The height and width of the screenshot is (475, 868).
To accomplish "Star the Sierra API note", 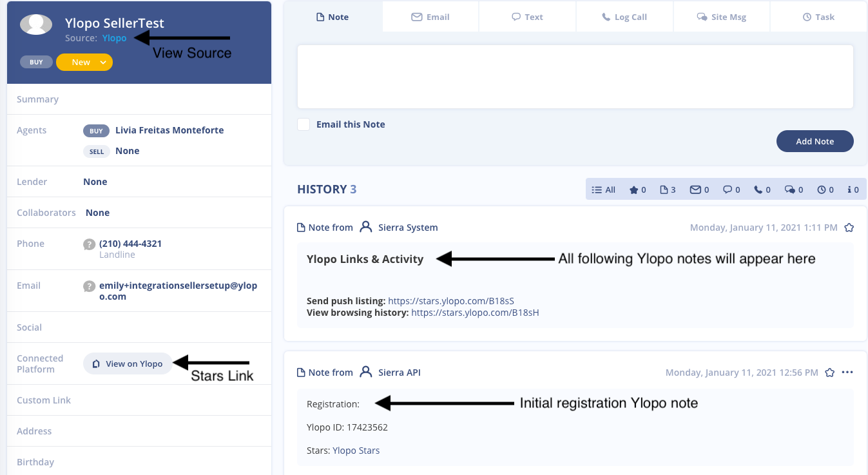I will tap(830, 373).
